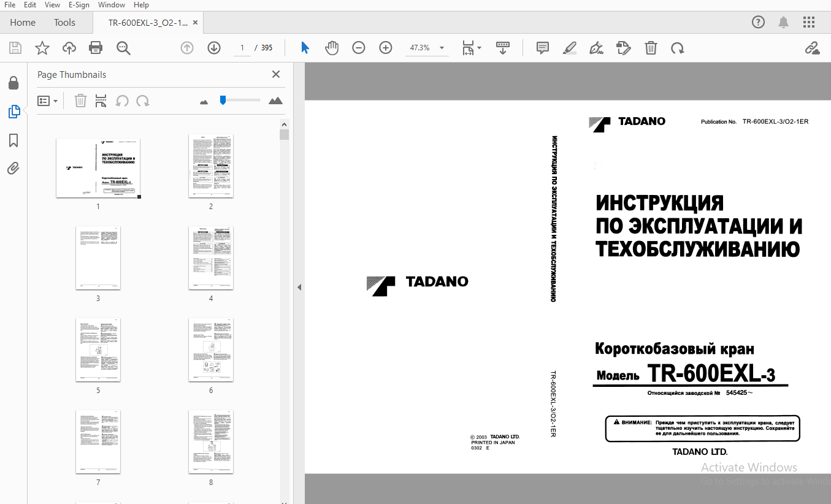Click the edit PDF icon
Viewport: 831px width, 504px height.
(624, 48)
